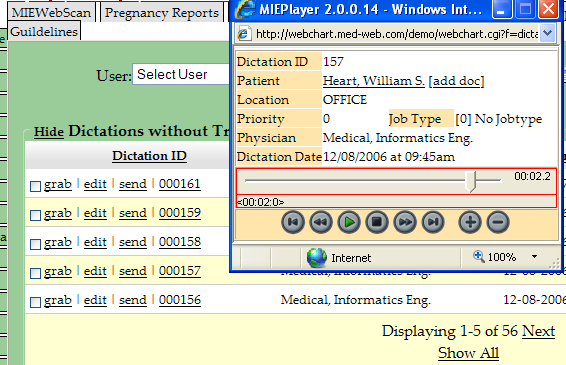Viewport: 566px width, 365px height.
Task: Go to Next page of dictations
Action: pyautogui.click(x=538, y=331)
